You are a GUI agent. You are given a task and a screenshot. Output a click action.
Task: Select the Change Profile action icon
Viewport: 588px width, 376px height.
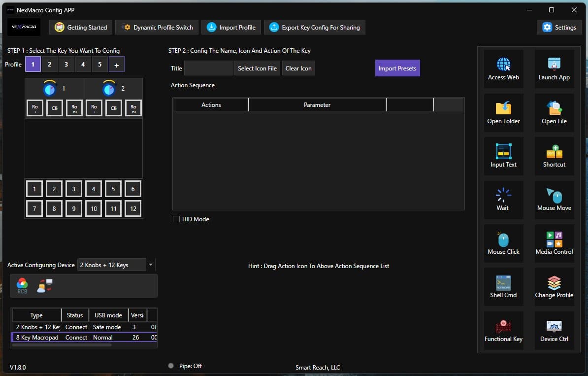click(554, 286)
